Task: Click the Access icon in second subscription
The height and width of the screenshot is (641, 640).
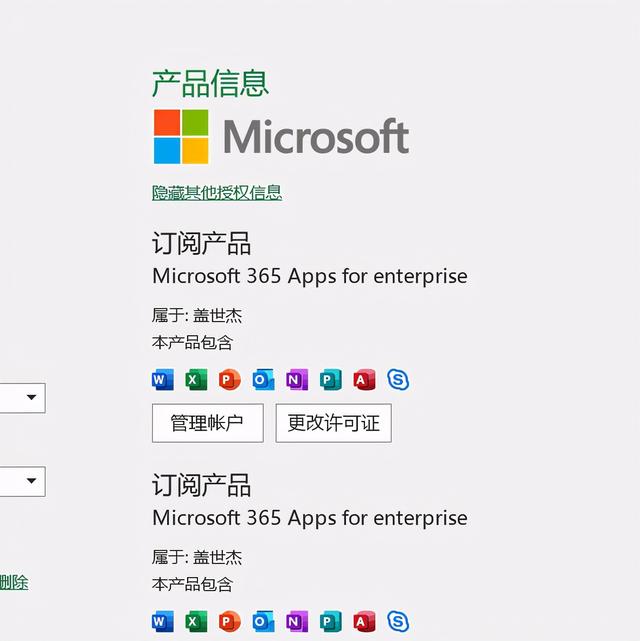Action: (x=364, y=622)
